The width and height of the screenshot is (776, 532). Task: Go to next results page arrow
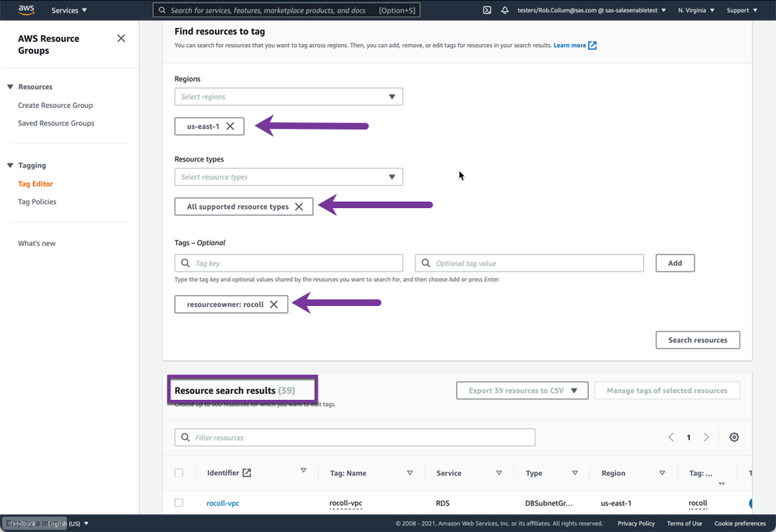pyautogui.click(x=706, y=437)
